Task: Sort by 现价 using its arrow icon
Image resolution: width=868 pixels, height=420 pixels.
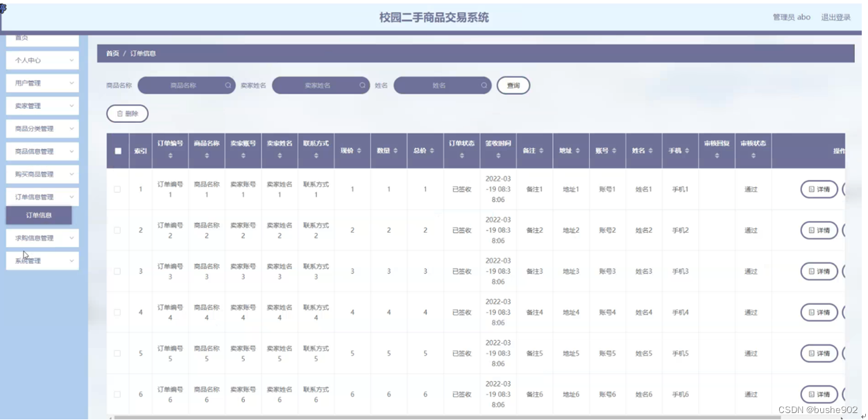Action: 359,151
